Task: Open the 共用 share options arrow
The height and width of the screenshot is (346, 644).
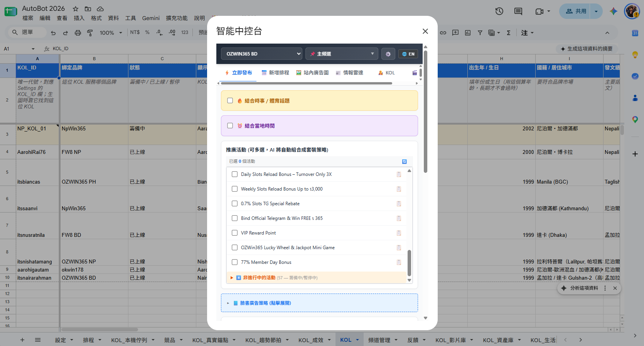Action: click(596, 12)
